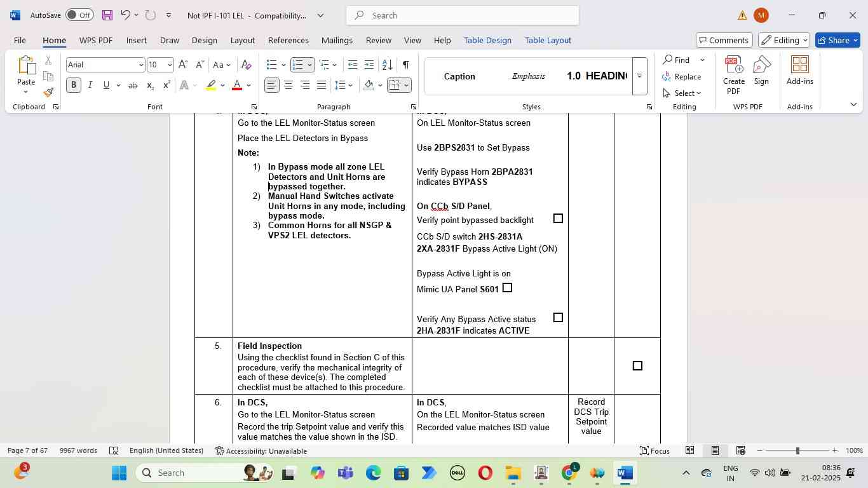868x488 pixels.
Task: Open Create PDF tool
Action: (x=734, y=75)
